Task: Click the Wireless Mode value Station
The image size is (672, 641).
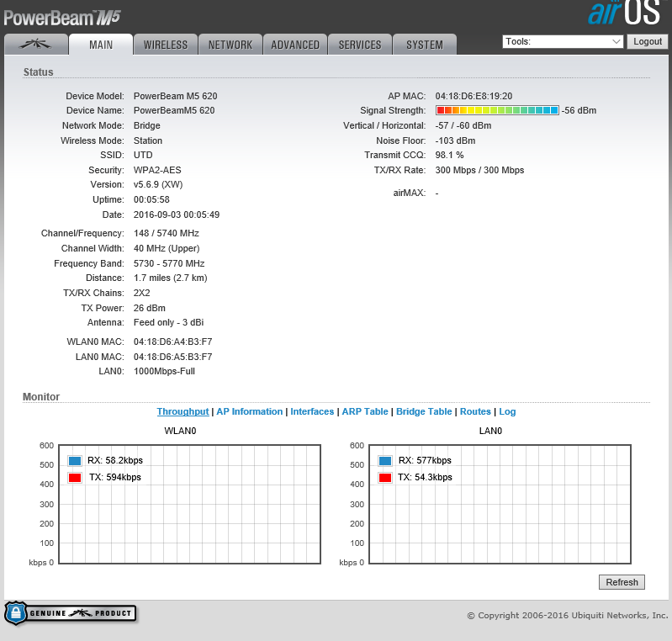Action: [x=148, y=140]
